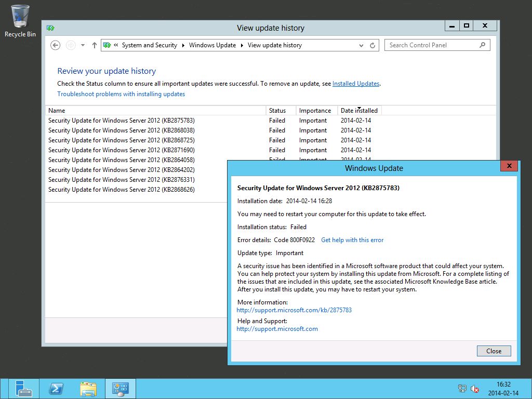The height and width of the screenshot is (399, 532).
Task: Click the View update history window icon
Action: click(x=50, y=28)
